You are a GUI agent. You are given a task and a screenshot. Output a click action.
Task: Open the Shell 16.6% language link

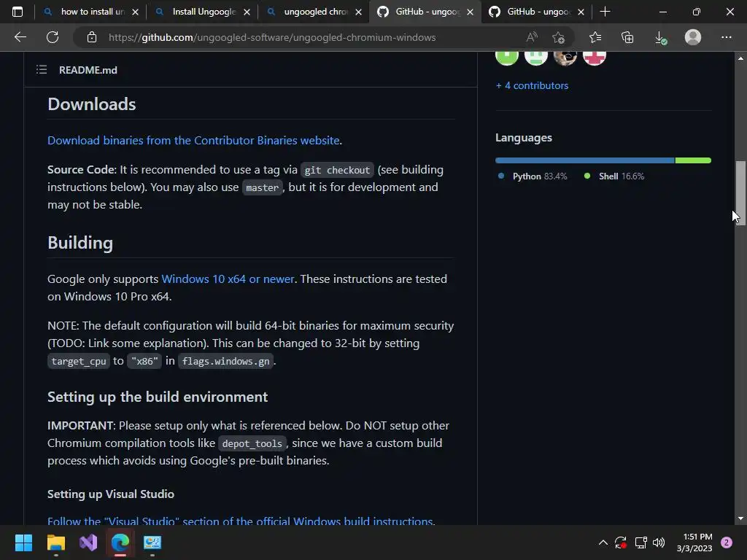[x=614, y=176]
